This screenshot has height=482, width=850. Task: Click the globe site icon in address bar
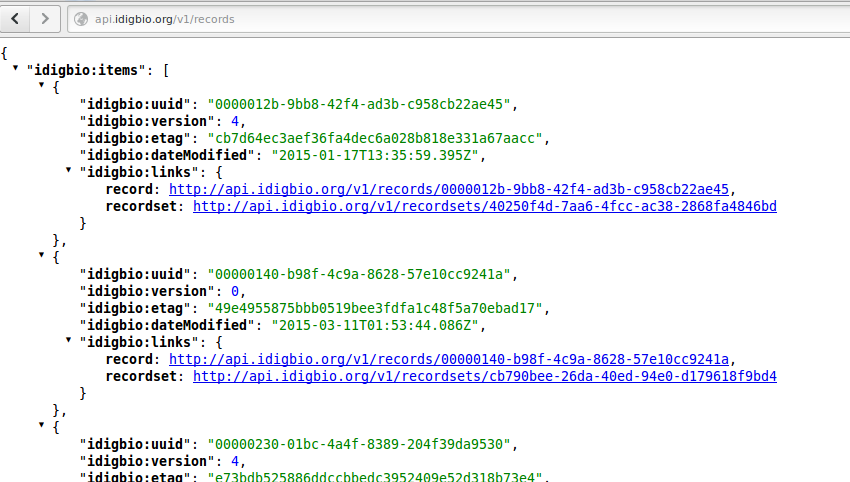81,20
